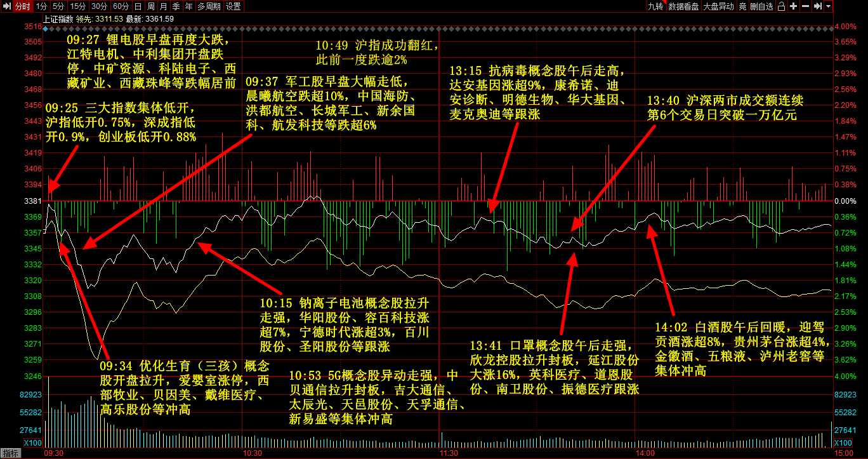Select the 5分 five-minute period tab
The width and height of the screenshot is (868, 459).
58,6
